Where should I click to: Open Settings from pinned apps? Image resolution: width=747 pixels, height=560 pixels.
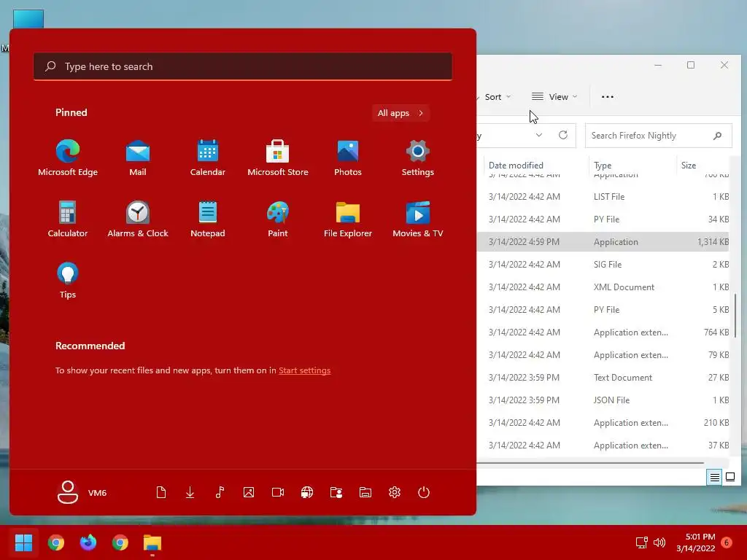point(418,158)
